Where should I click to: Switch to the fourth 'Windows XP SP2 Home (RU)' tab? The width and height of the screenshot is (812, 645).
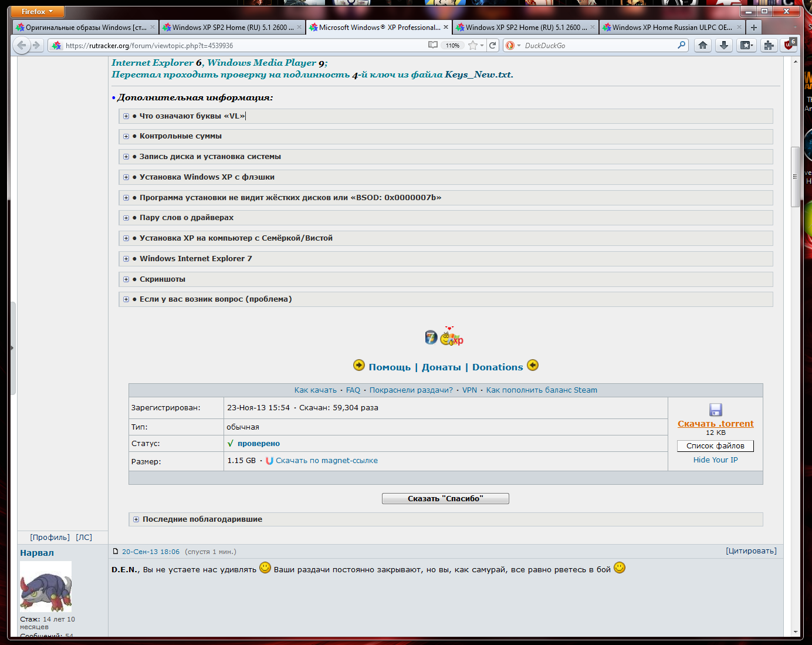[525, 28]
